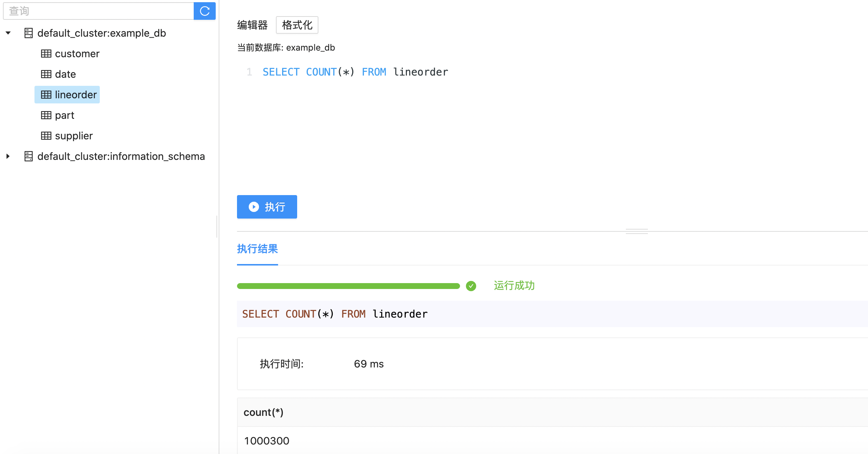Screen dimensions: 868x454
Task: Click the green success checkmark icon
Action: point(471,286)
